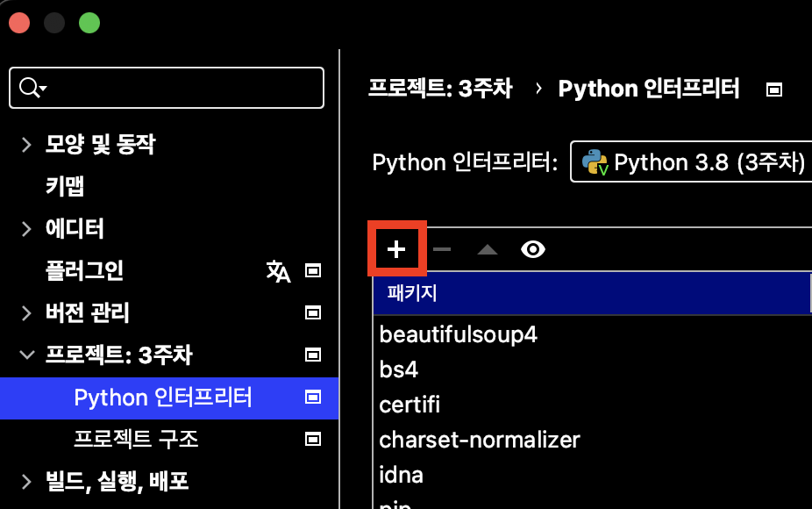Viewport: 812px width, 509px height.
Task: Expand the 모양 및 동작 section
Action: coord(26,144)
